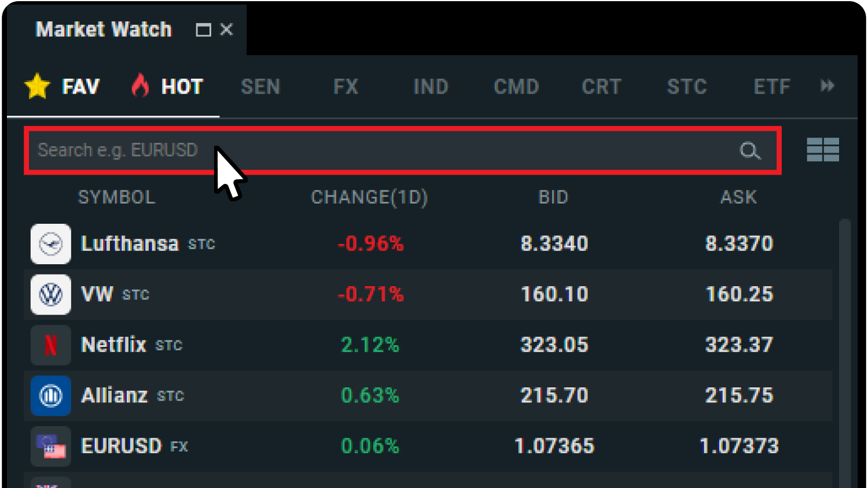
Task: Sort by SYMBOL column header
Action: (x=116, y=197)
